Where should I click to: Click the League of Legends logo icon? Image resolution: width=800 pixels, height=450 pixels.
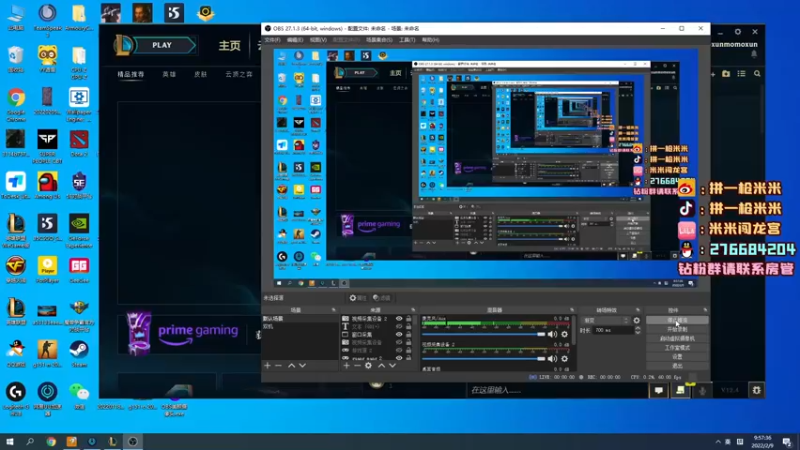click(124, 45)
